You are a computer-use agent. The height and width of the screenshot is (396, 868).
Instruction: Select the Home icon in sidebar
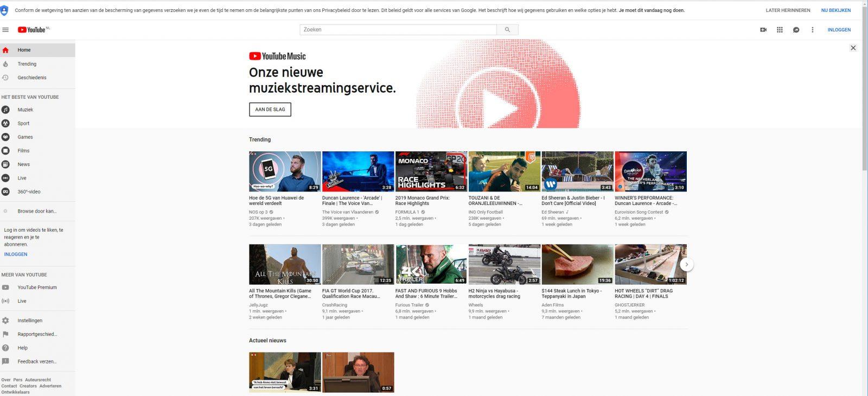(5, 50)
